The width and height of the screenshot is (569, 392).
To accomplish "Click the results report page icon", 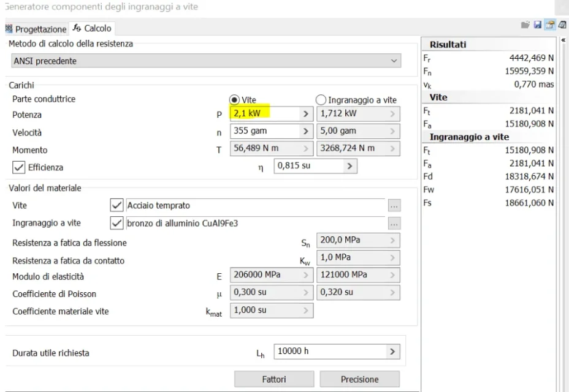I will [x=562, y=24].
